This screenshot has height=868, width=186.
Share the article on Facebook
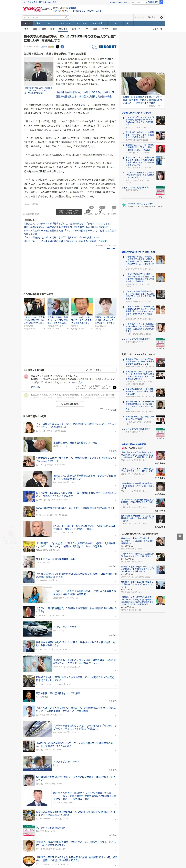(x=62, y=47)
